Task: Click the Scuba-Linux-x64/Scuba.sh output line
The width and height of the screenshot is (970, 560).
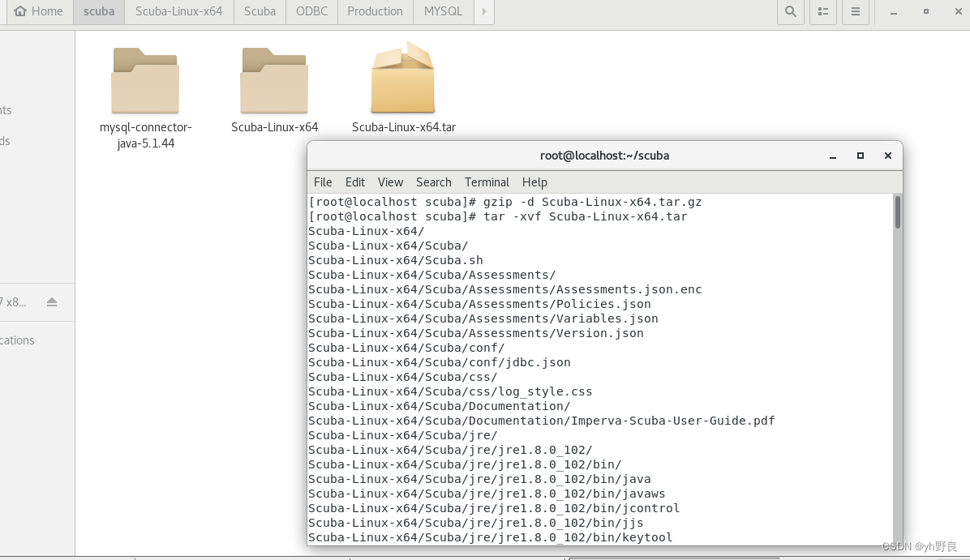Action: point(395,260)
